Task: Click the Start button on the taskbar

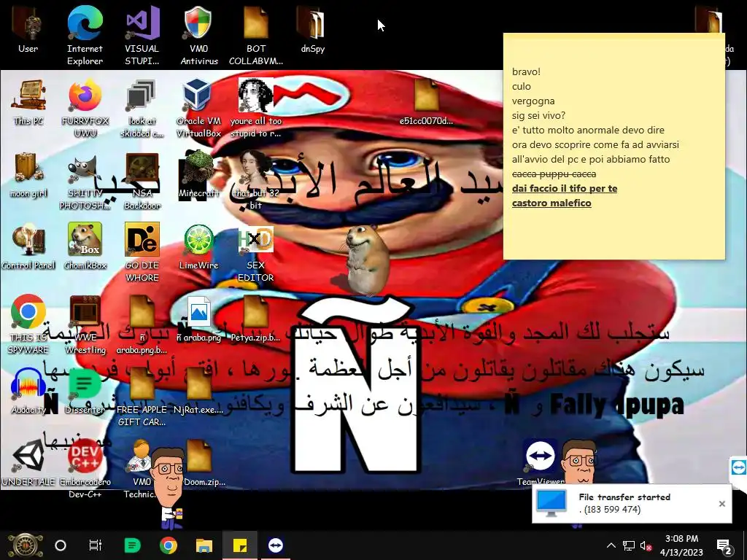Action: tap(26, 545)
